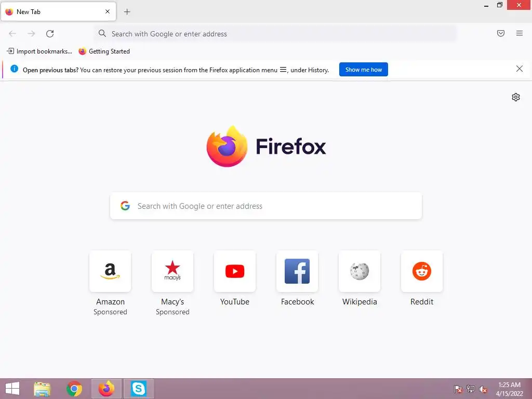Launch Google Chrome from the taskbar
This screenshot has width=532, height=399.
point(74,389)
